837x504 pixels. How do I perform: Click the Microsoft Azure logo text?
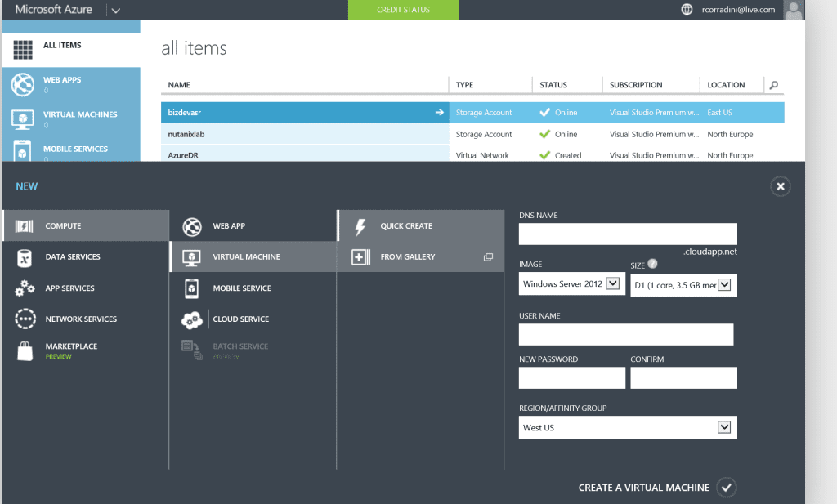(53, 10)
